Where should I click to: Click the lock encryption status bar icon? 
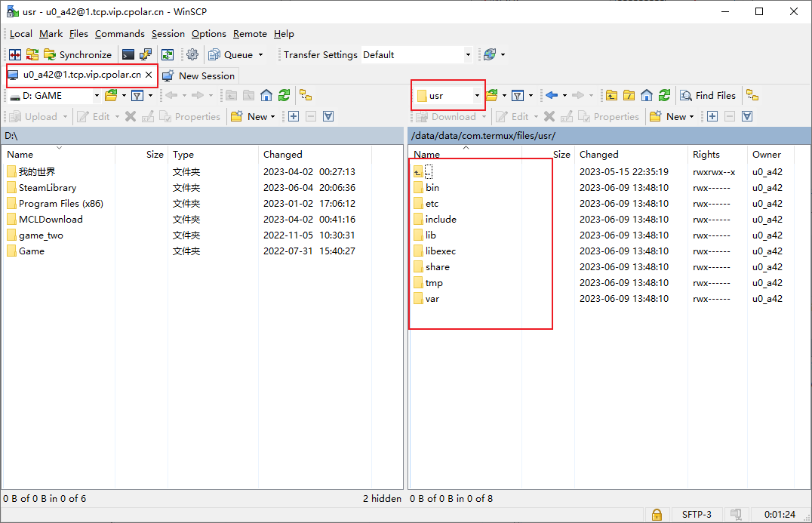tap(657, 514)
